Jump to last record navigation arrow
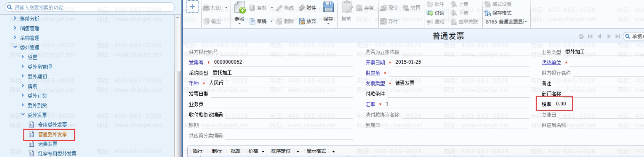Screen dimensions: 644x157 tap(618, 36)
